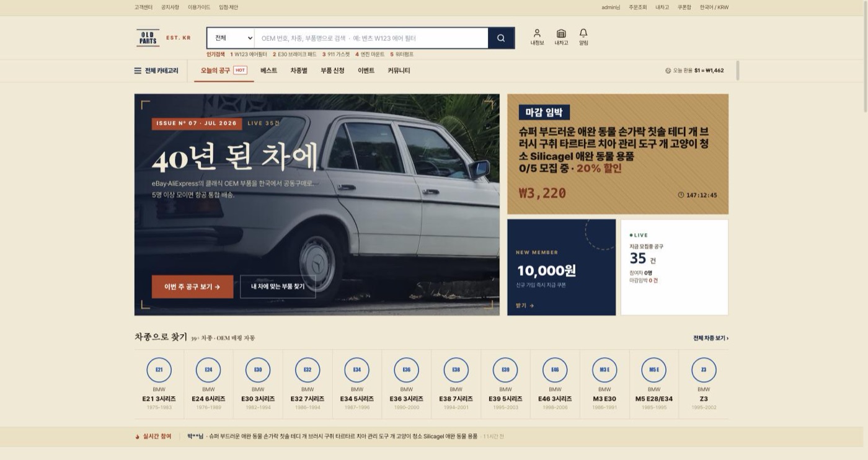Click the HOT badge

click(240, 71)
